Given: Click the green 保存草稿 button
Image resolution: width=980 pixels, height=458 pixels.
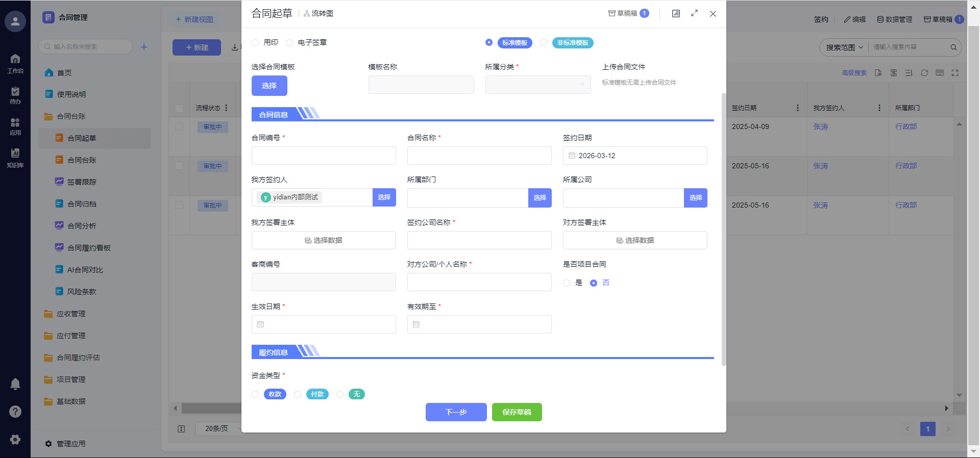Looking at the screenshot, I should (517, 412).
